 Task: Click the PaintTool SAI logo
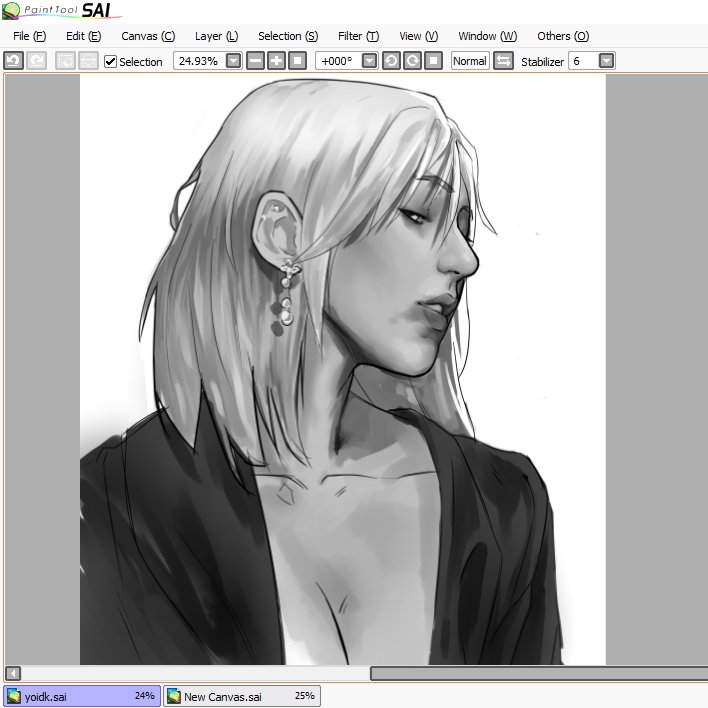click(x=61, y=10)
